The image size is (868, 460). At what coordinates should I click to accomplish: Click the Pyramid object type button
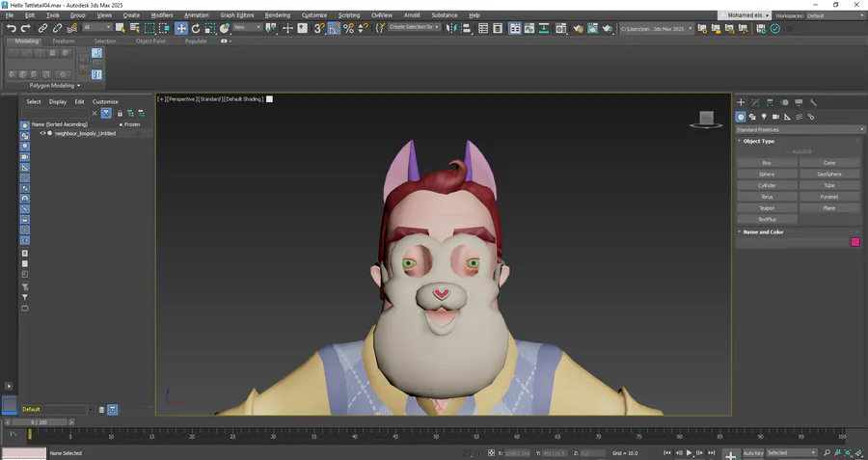click(829, 197)
